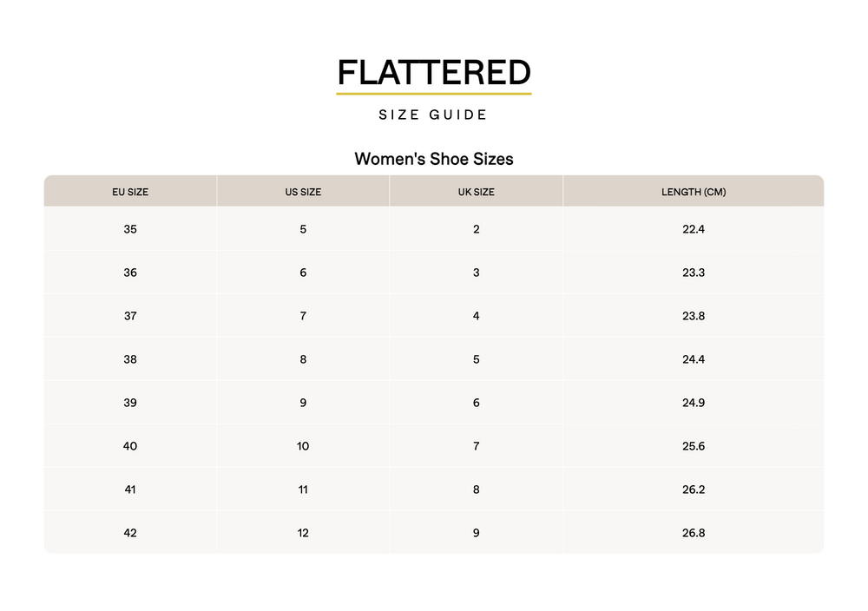The image size is (868, 611).
Task: Click the FLATTERED brand logo
Action: (x=433, y=72)
